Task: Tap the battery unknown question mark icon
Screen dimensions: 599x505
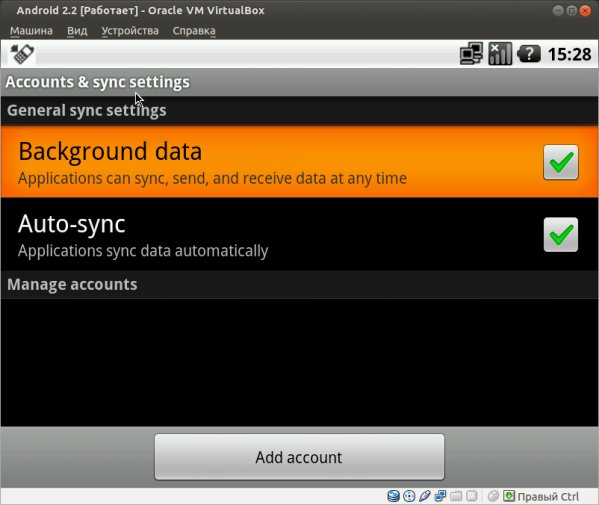Action: pyautogui.click(x=529, y=54)
